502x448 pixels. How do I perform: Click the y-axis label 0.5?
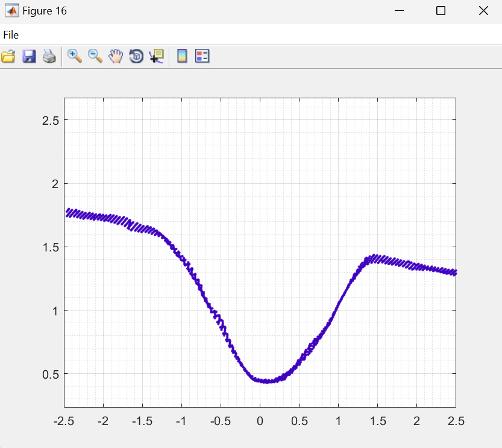[51, 374]
